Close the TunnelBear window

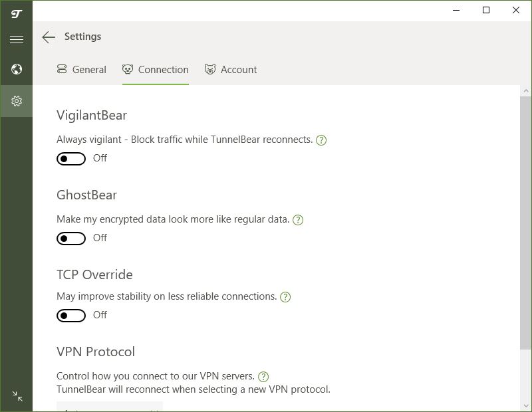tap(516, 10)
